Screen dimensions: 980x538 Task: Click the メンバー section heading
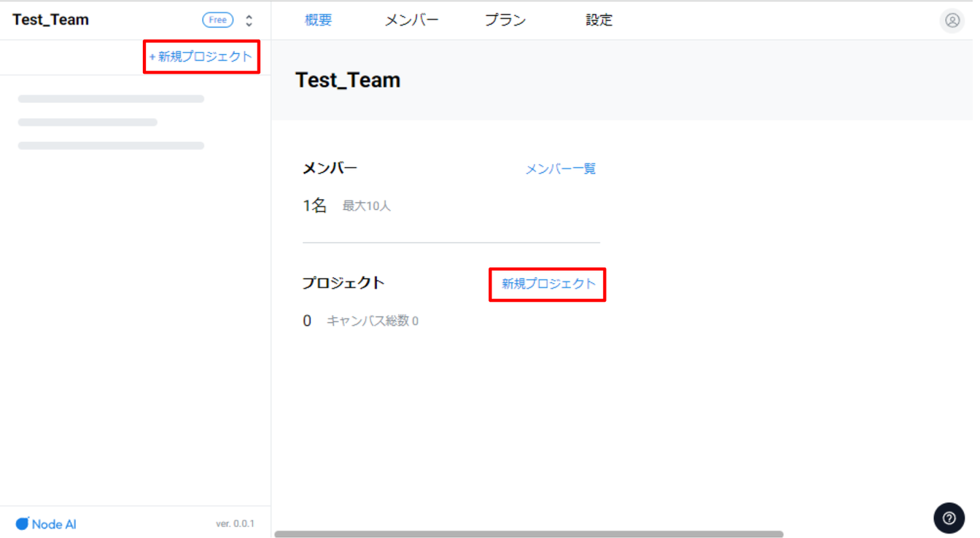coord(330,168)
